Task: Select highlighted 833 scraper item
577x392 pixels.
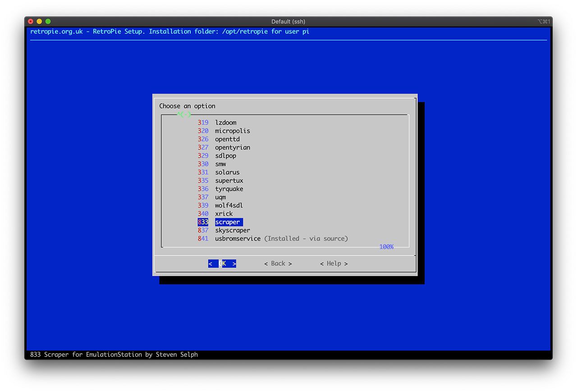Action: click(228, 222)
